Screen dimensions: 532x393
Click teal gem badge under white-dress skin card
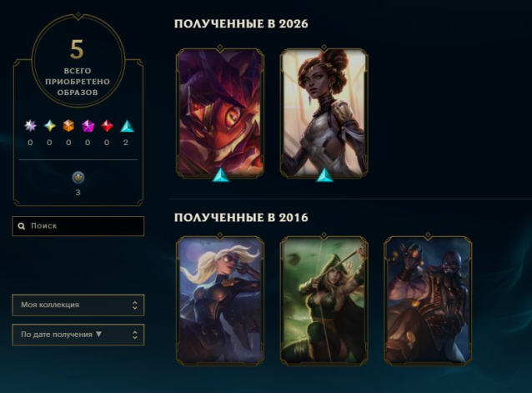(324, 174)
